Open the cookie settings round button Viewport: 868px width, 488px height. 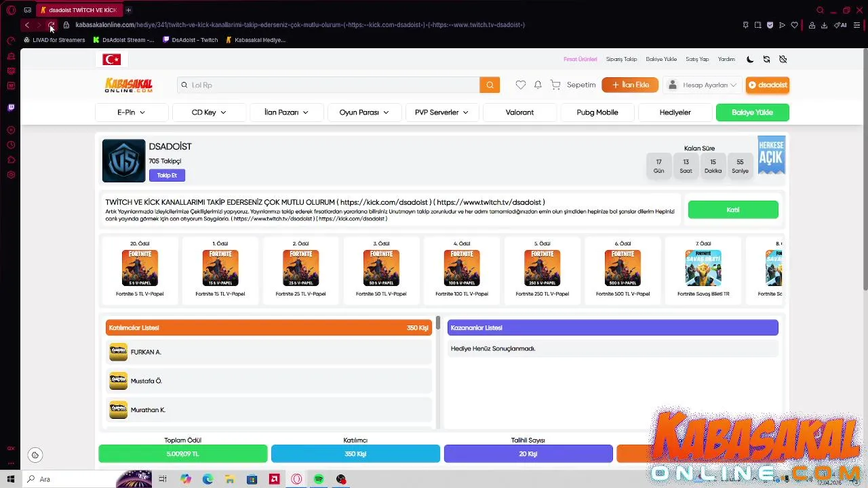pos(35,455)
